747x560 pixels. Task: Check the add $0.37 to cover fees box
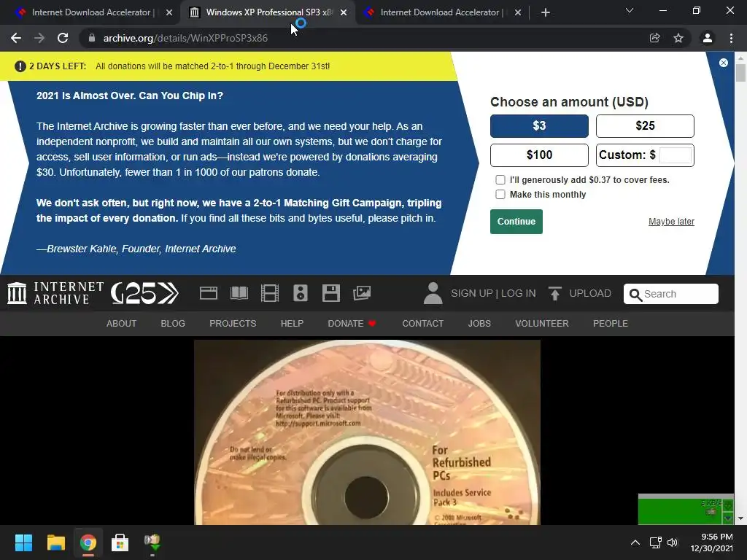(500, 179)
